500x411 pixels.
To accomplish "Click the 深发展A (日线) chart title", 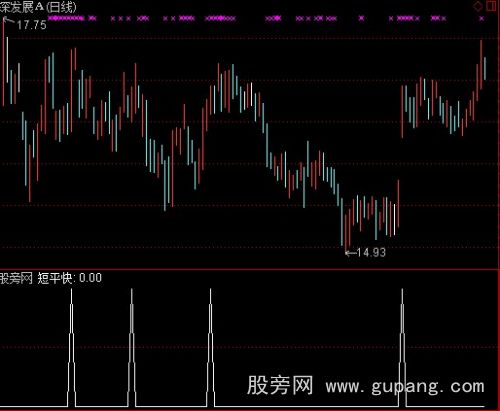I will (x=38, y=7).
